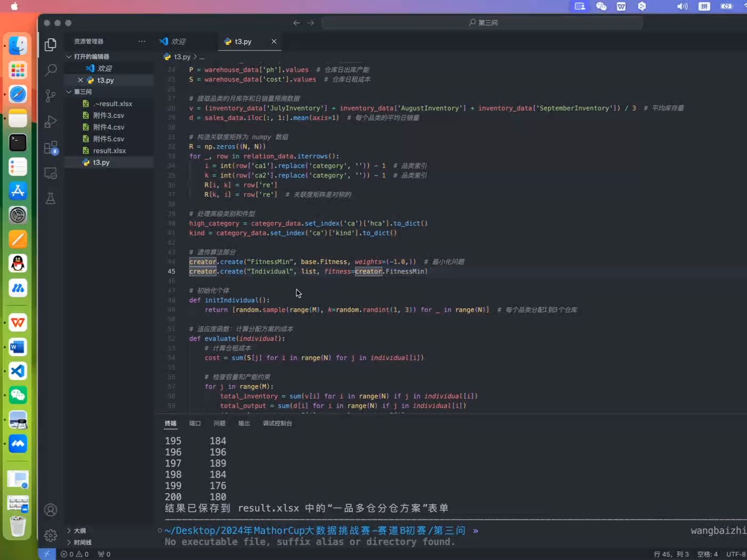Screen dimensions: 747x560
Task: Switch to the 终端 terminal panel tab
Action: coord(170,423)
